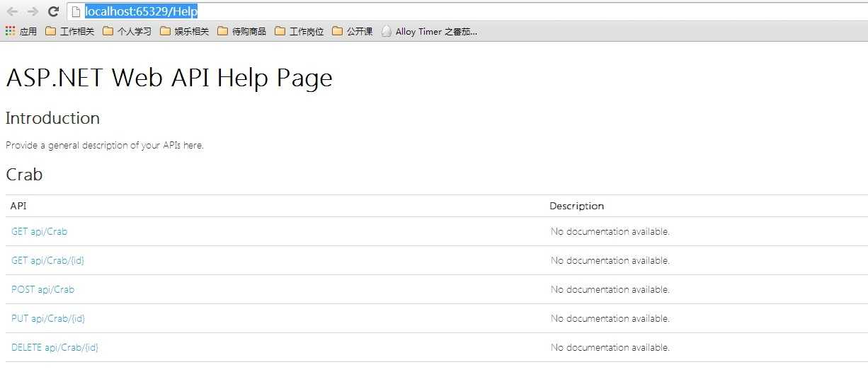Click the browser forward arrow
Image resolution: width=868 pixels, height=384 pixels.
pyautogui.click(x=33, y=11)
